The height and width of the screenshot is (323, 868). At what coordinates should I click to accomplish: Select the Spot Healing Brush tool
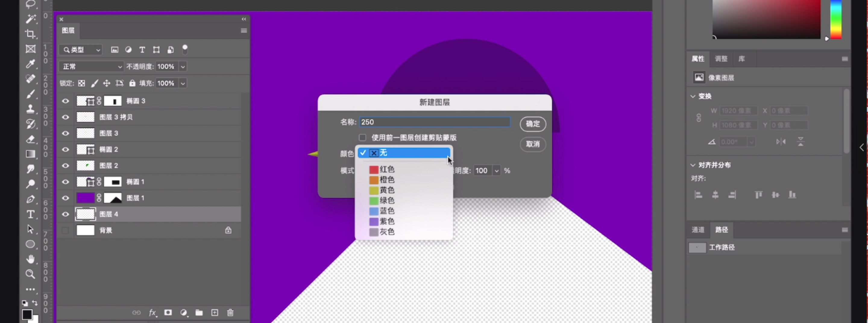[31, 79]
